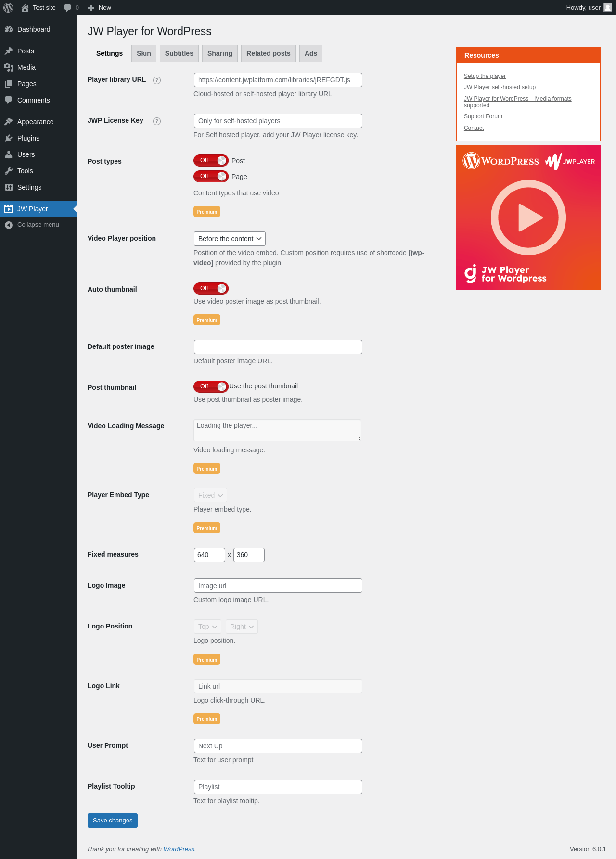The height and width of the screenshot is (859, 616).
Task: Toggle the Use the post thumbnail switch
Action: click(x=211, y=386)
